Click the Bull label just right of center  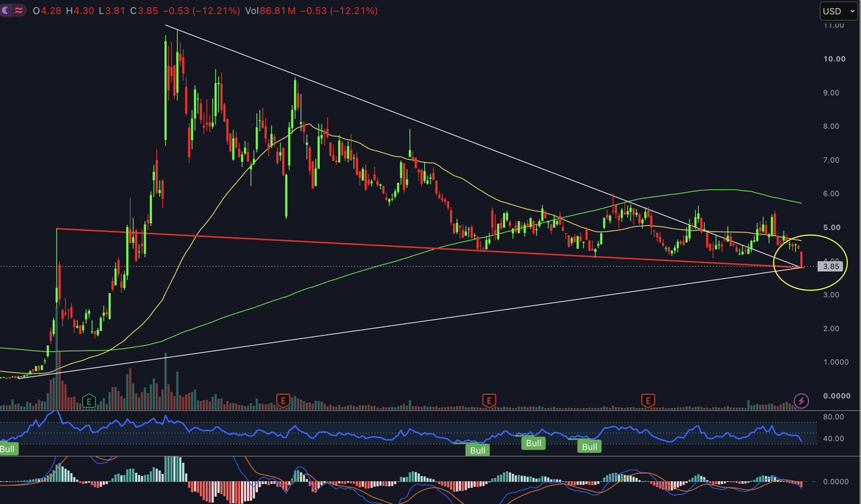point(477,450)
